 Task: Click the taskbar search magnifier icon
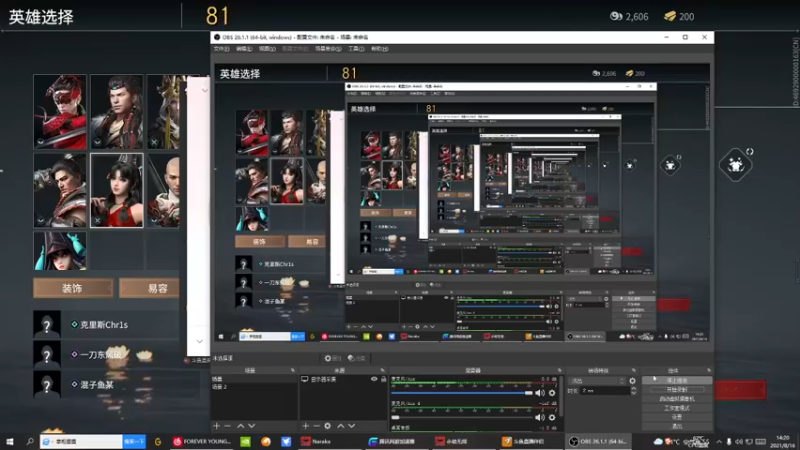click(x=30, y=441)
